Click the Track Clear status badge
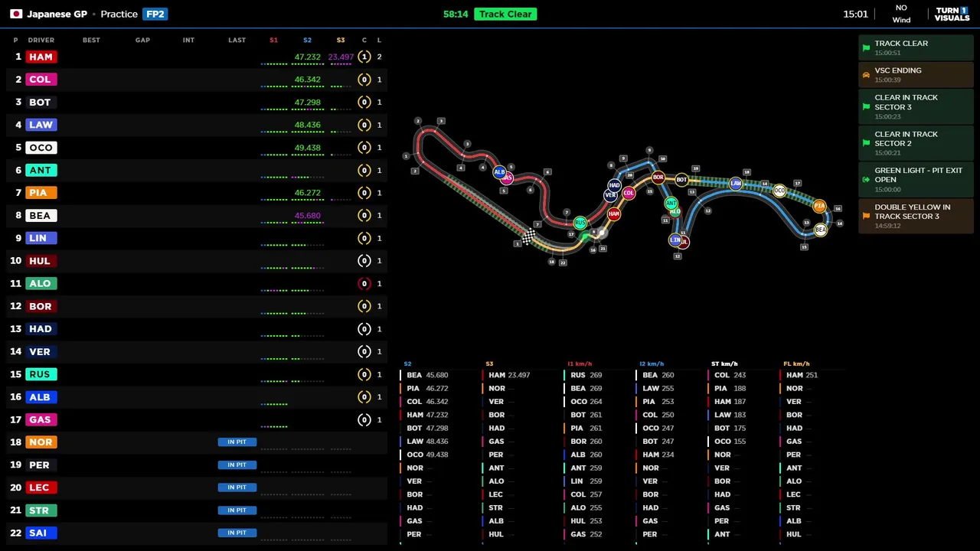This screenshot has width=980, height=551. pyautogui.click(x=505, y=14)
